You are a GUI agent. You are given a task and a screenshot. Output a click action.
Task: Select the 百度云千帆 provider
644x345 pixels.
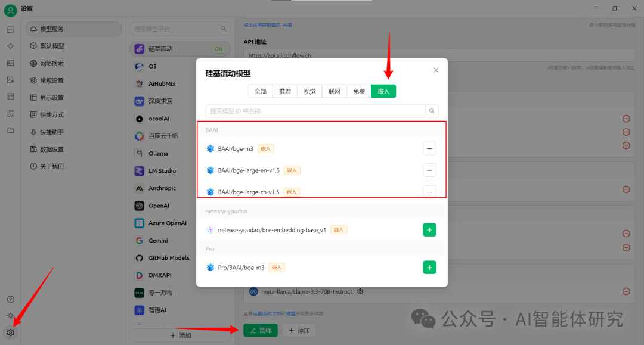180,136
